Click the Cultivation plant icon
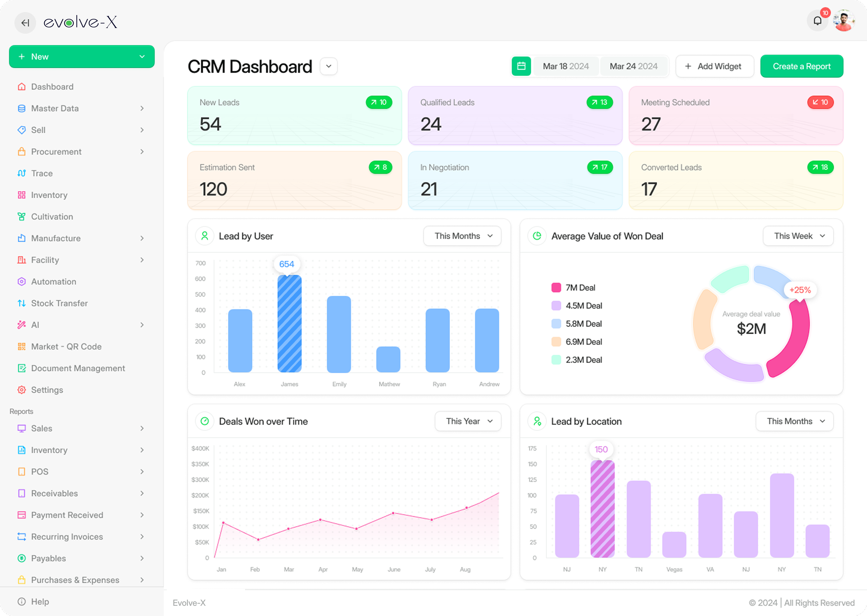This screenshot has width=867, height=616. point(22,217)
